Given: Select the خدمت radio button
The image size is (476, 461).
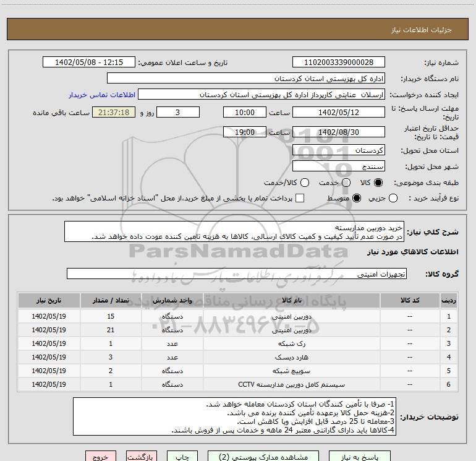Looking at the screenshot, I should pyautogui.click(x=346, y=183).
